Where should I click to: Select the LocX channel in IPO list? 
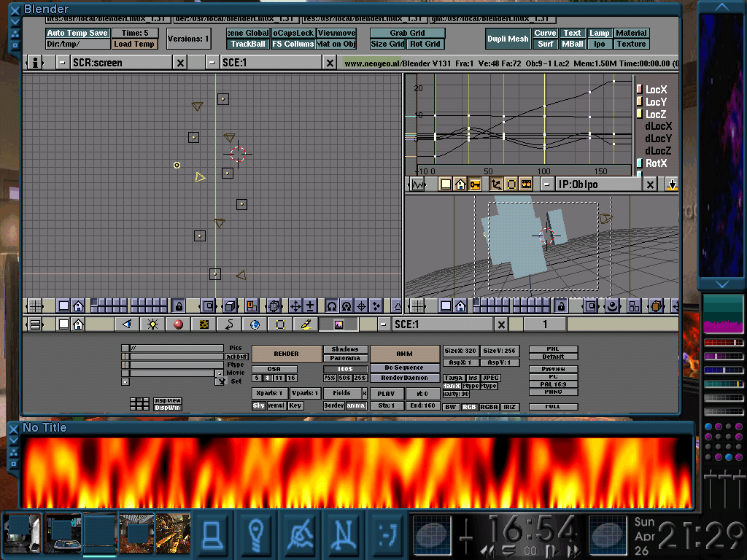click(x=656, y=90)
